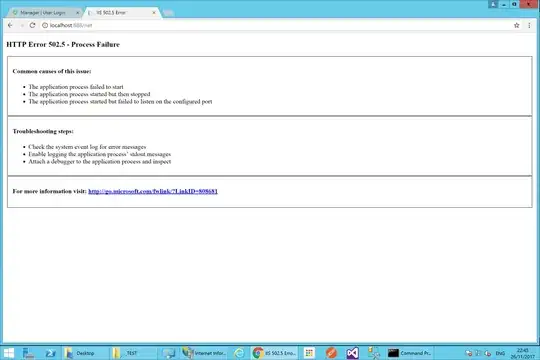Click the first system tray notification icon

click(x=469, y=353)
